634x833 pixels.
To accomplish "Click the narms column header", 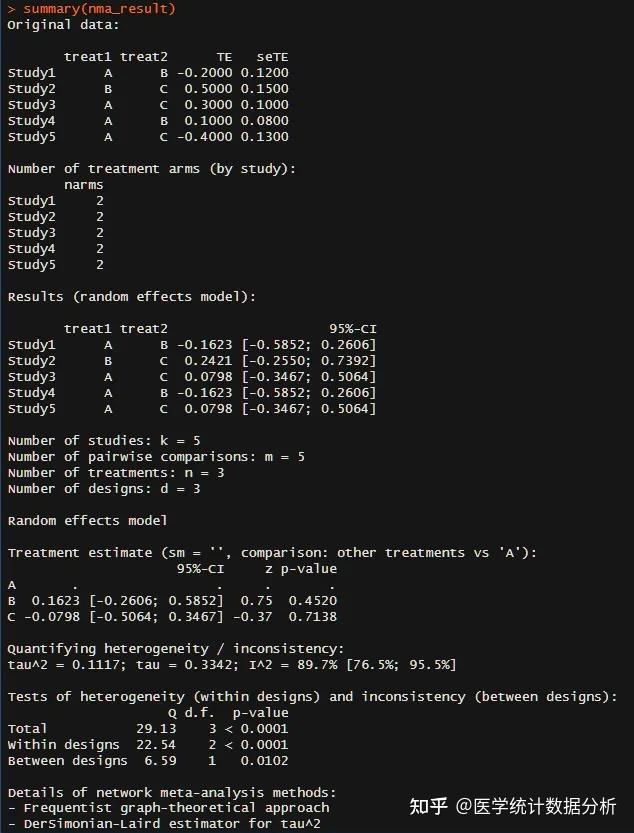I will click(x=84, y=185).
